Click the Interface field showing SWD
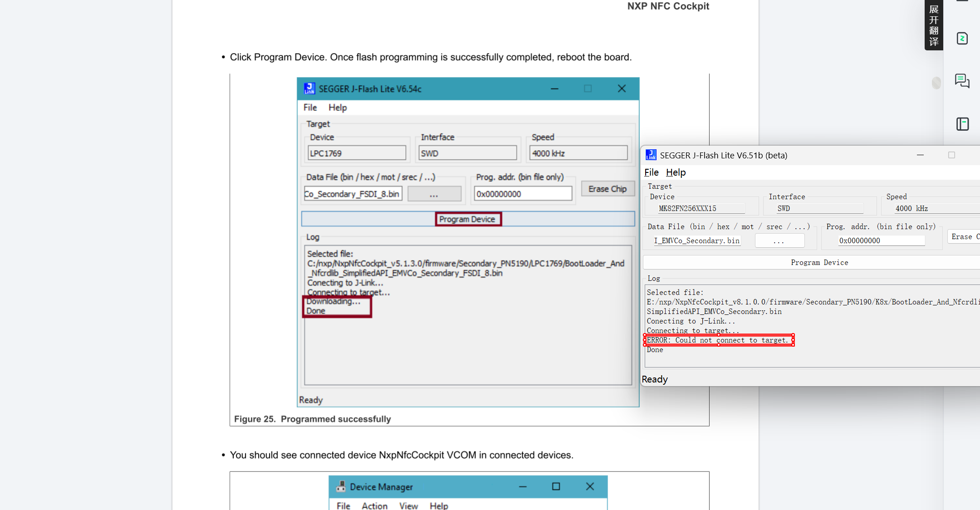The image size is (980, 510). pos(819,208)
